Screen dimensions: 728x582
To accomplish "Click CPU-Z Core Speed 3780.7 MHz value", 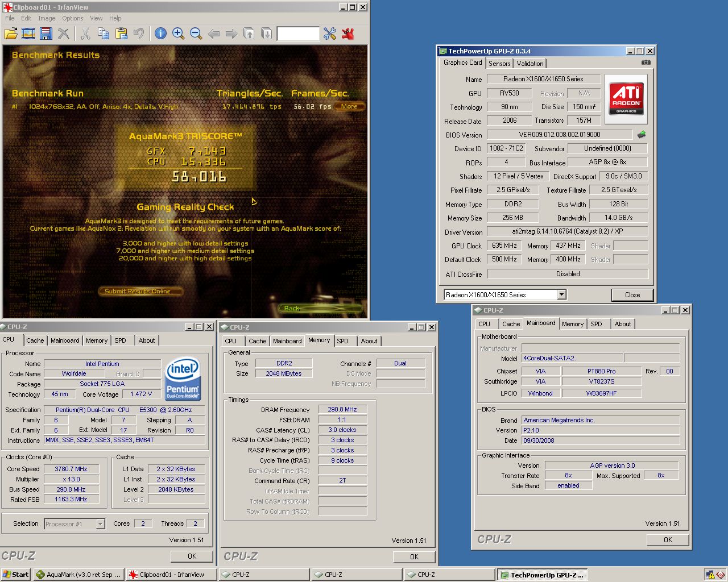I will point(71,469).
